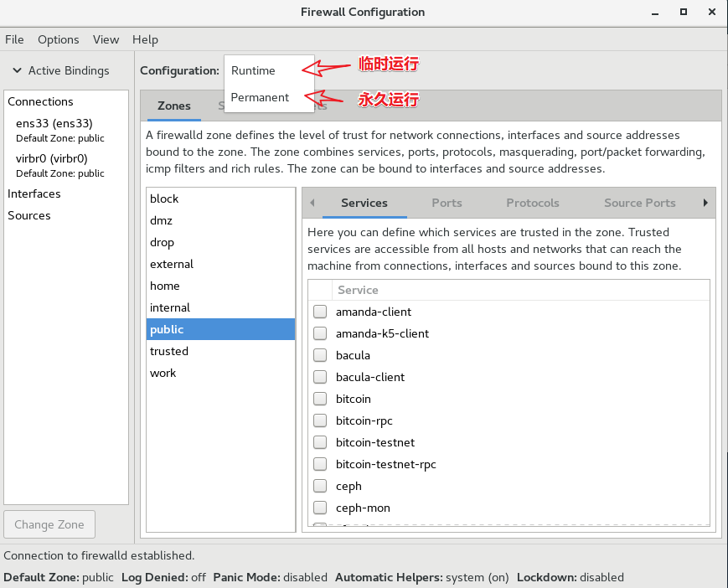This screenshot has height=588, width=728.
Task: Open the File menu
Action: [14, 39]
